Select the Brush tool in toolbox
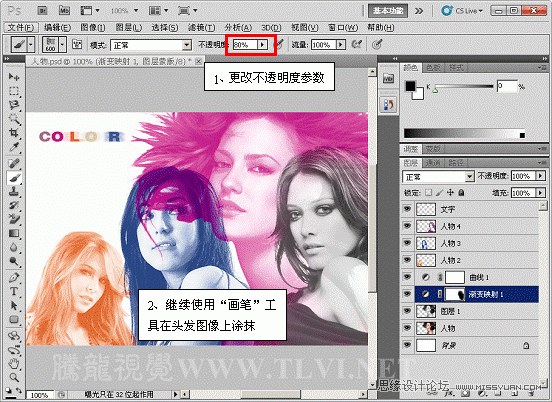 click(x=14, y=178)
